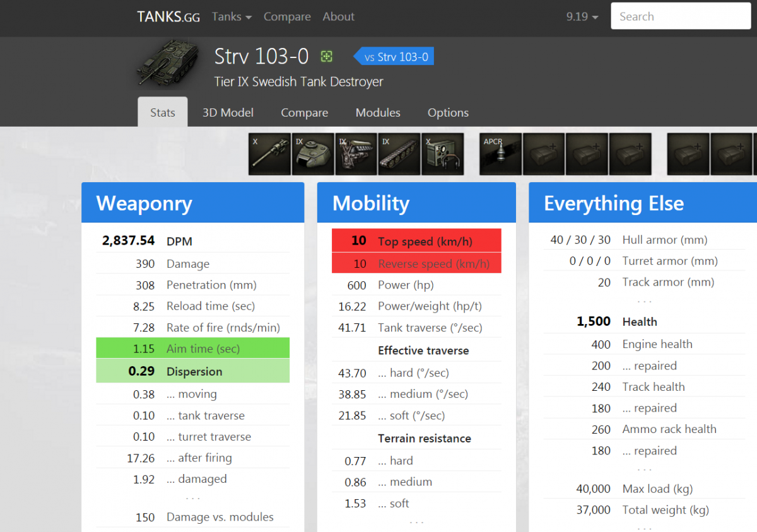Go to the TANKS.GG home logo

pyautogui.click(x=168, y=17)
